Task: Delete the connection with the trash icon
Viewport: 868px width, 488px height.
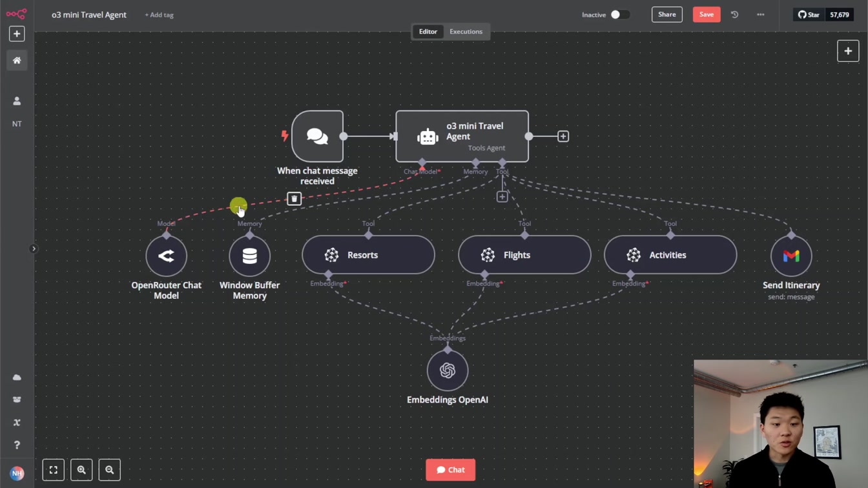Action: pos(294,199)
